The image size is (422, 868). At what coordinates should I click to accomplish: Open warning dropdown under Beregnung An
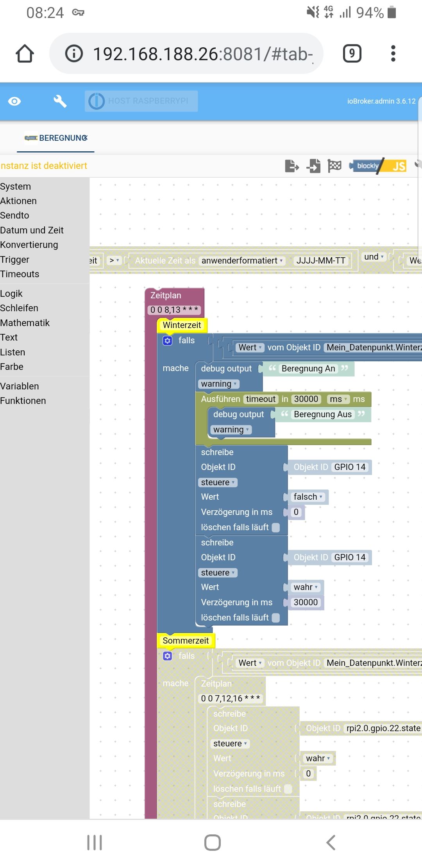point(219,384)
